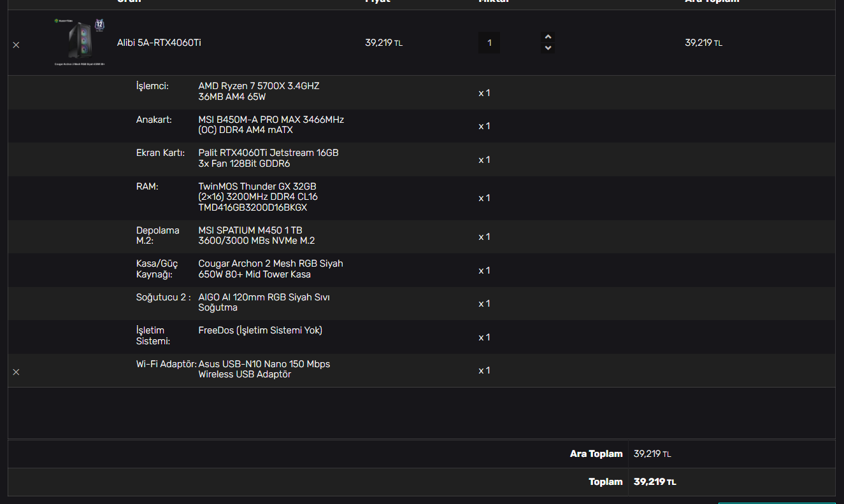Click the MSI B450M-A PRO MAX motherboard entry

[x=271, y=125]
